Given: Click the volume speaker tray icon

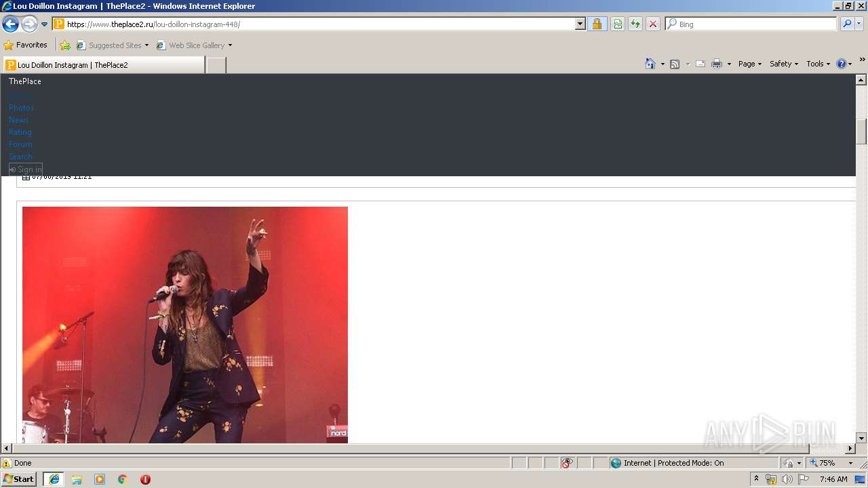Looking at the screenshot, I should click(x=787, y=479).
